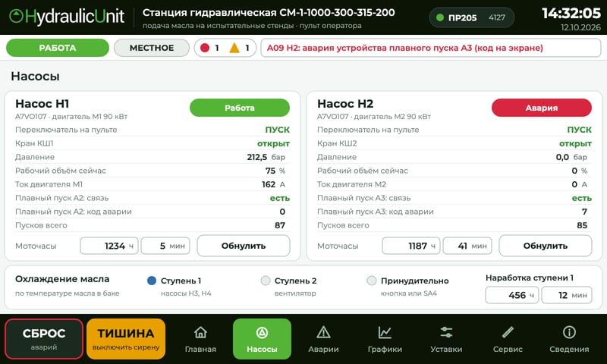The image size is (607, 364).
Task: Click the warning triangle icon for Аварии
Action: 323,332
